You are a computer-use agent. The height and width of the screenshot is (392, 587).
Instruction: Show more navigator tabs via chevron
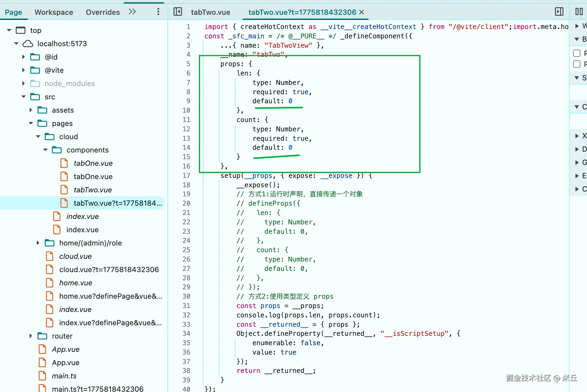tap(132, 12)
